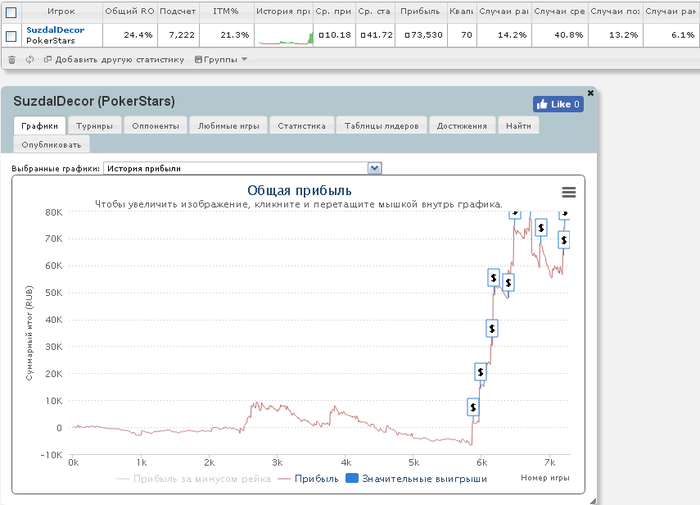700x505 pixels.
Task: Sort by the ITM% column header
Action: pyautogui.click(x=226, y=12)
